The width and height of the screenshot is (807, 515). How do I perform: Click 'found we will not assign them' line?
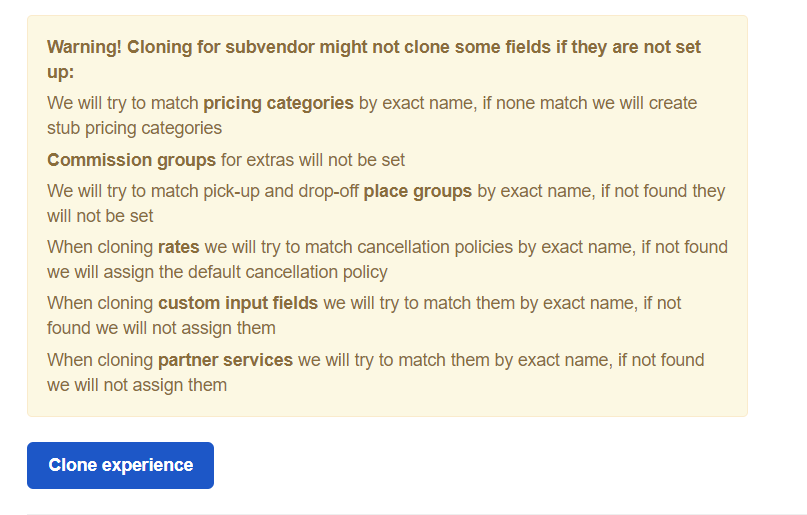[x=161, y=328]
